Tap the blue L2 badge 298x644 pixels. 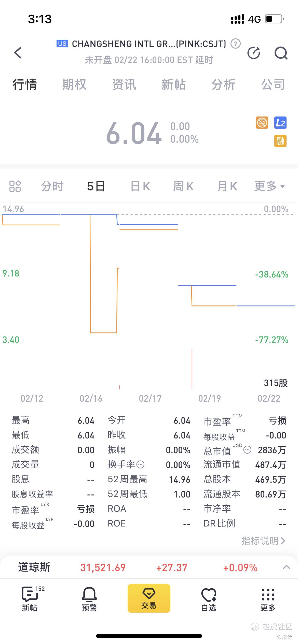280,123
